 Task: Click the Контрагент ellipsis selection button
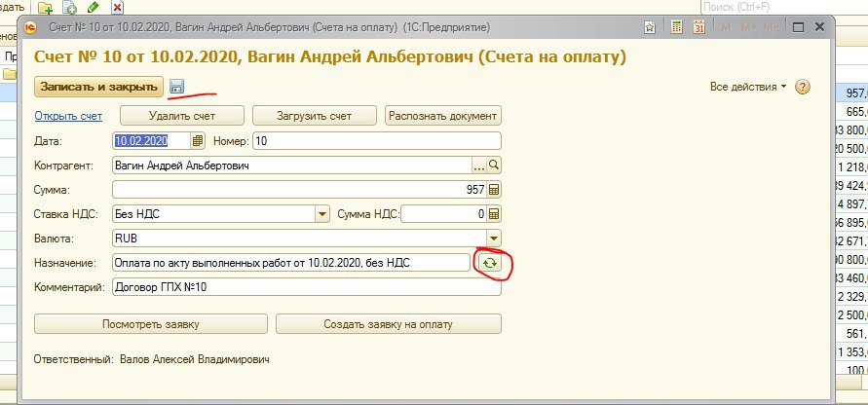pyautogui.click(x=478, y=166)
